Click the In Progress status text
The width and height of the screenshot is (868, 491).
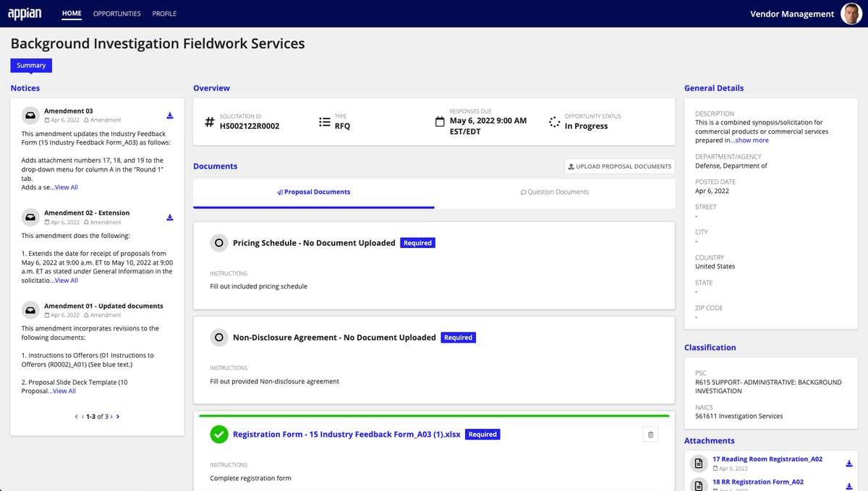[x=586, y=126]
